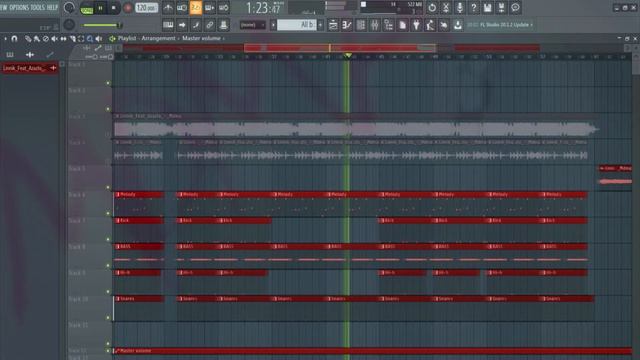
Task: Click the multilink to controllers icon
Action: pyautogui.click(x=223, y=25)
